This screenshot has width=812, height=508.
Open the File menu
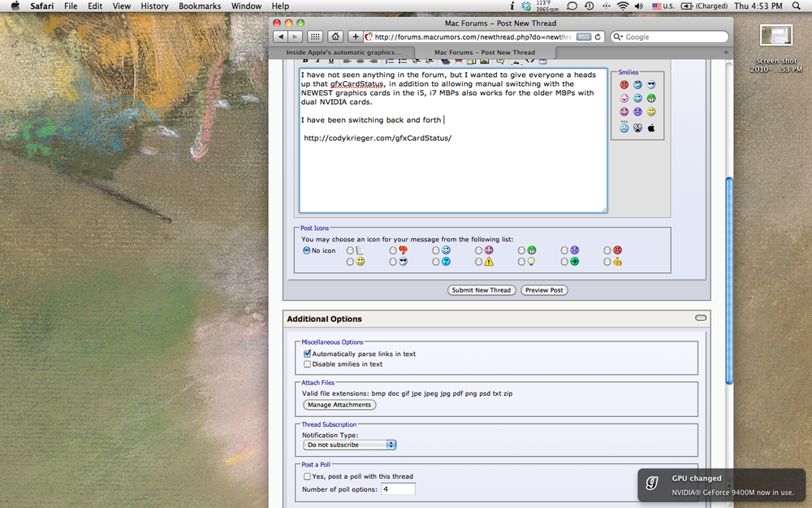71,7
